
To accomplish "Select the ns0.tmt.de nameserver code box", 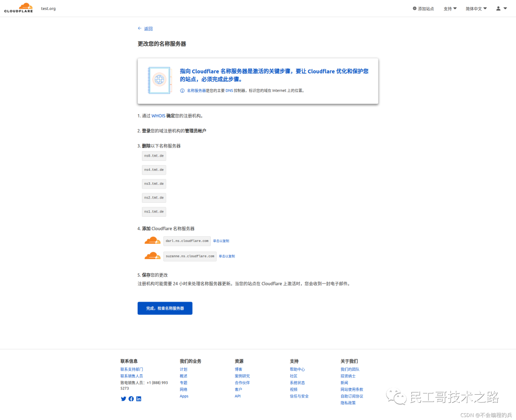I will (x=154, y=156).
